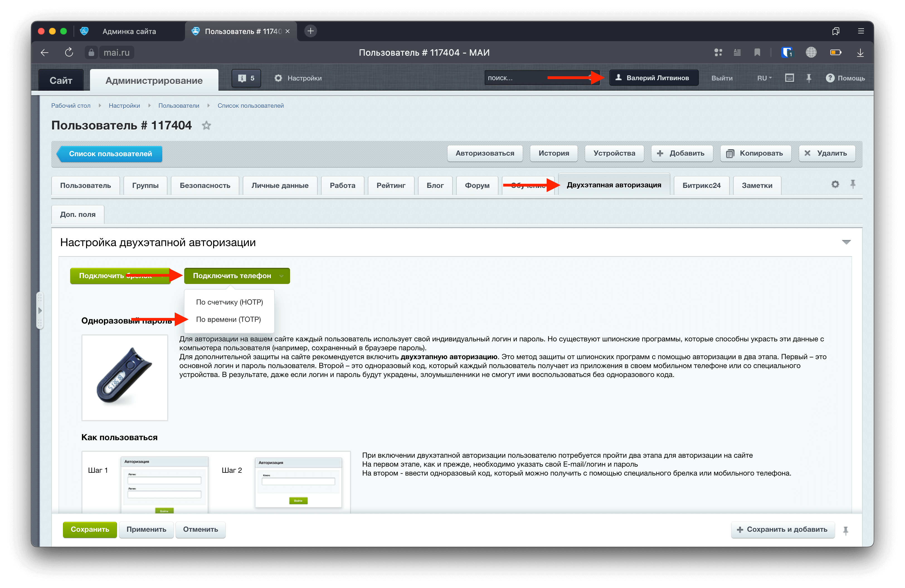Open the Блог tab
Screen dimensions: 905x588
pos(435,186)
